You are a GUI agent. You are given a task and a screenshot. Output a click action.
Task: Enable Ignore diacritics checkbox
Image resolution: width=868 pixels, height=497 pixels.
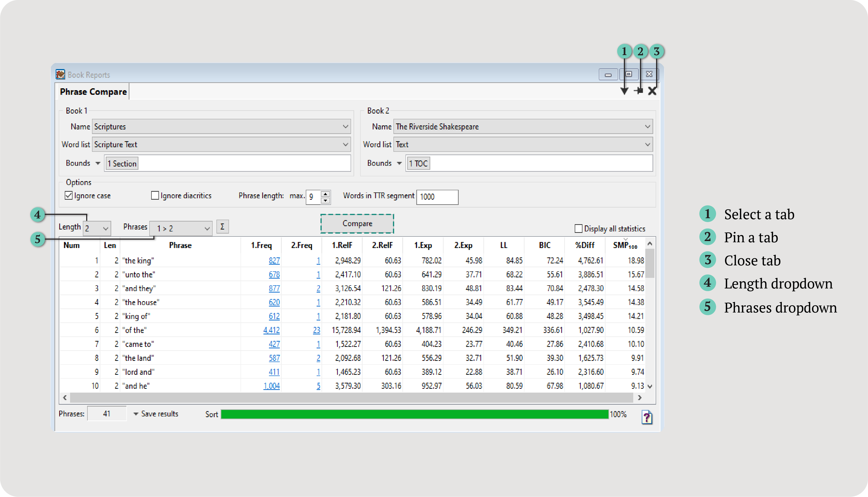[155, 196]
